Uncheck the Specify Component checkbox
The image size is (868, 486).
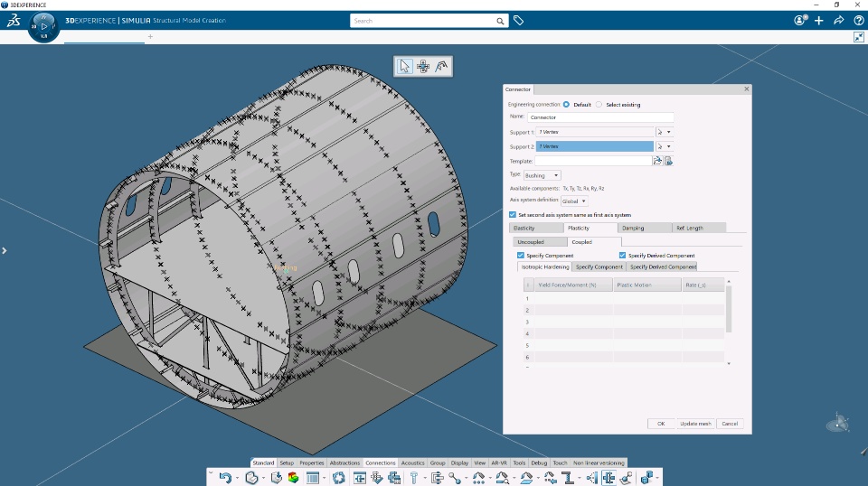(521, 256)
